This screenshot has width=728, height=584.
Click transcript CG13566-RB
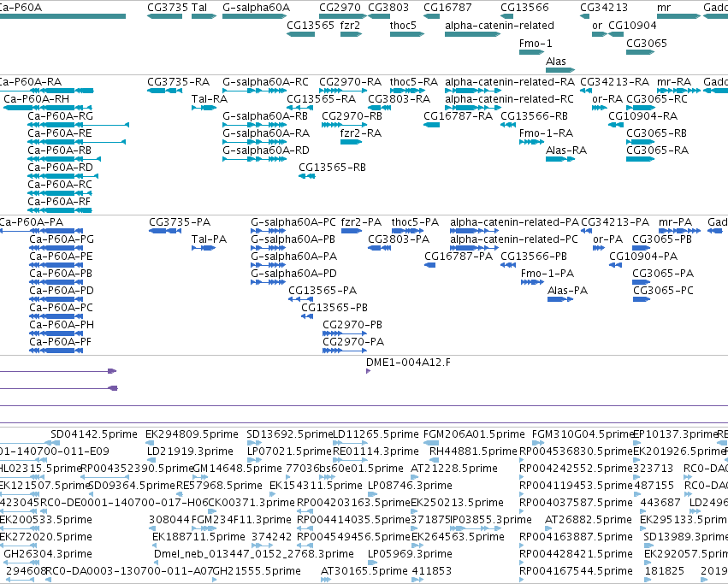click(x=535, y=116)
